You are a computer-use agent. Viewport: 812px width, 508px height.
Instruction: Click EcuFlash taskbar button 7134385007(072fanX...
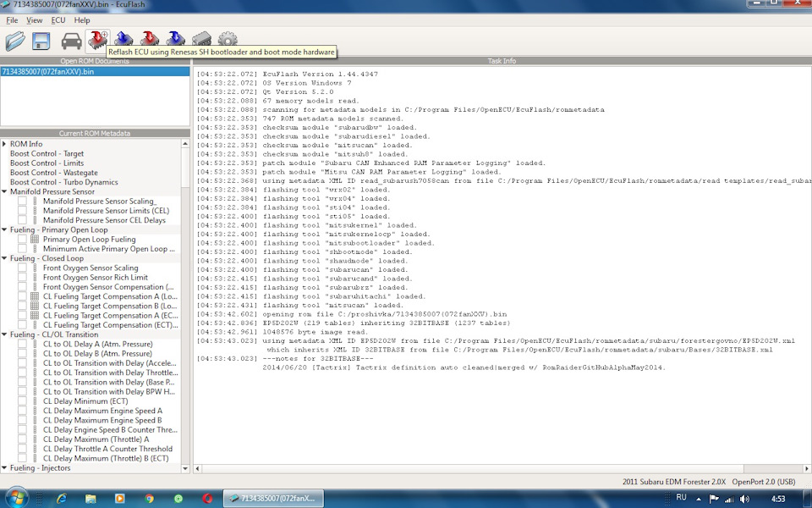pos(273,499)
